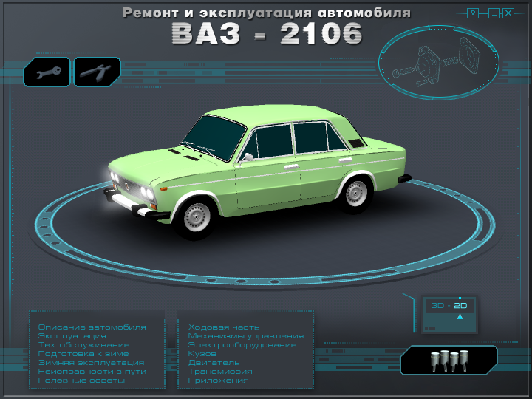Click the wrench tool icon
Viewport: 532px width, 399px height.
tap(47, 72)
